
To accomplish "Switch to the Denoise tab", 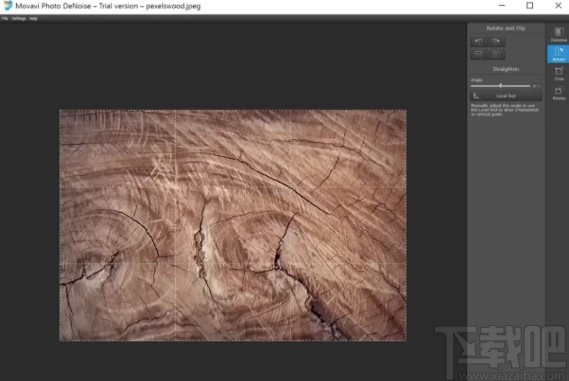I will click(558, 34).
